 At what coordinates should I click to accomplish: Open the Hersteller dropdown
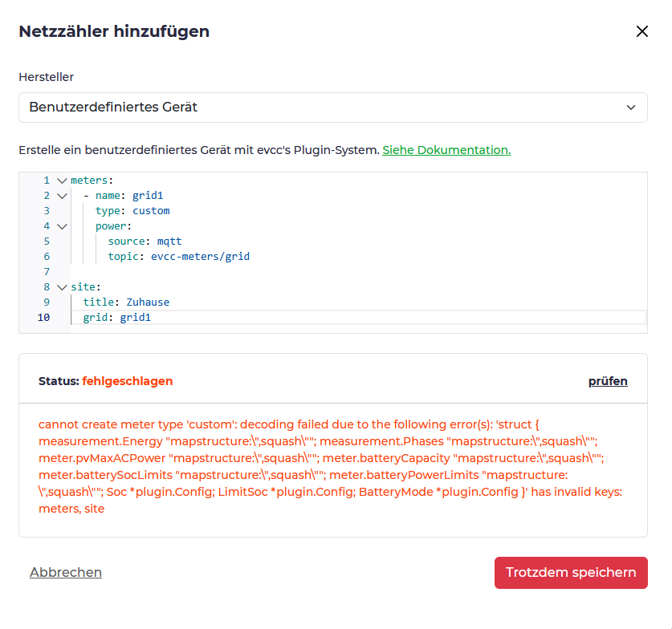(332, 107)
